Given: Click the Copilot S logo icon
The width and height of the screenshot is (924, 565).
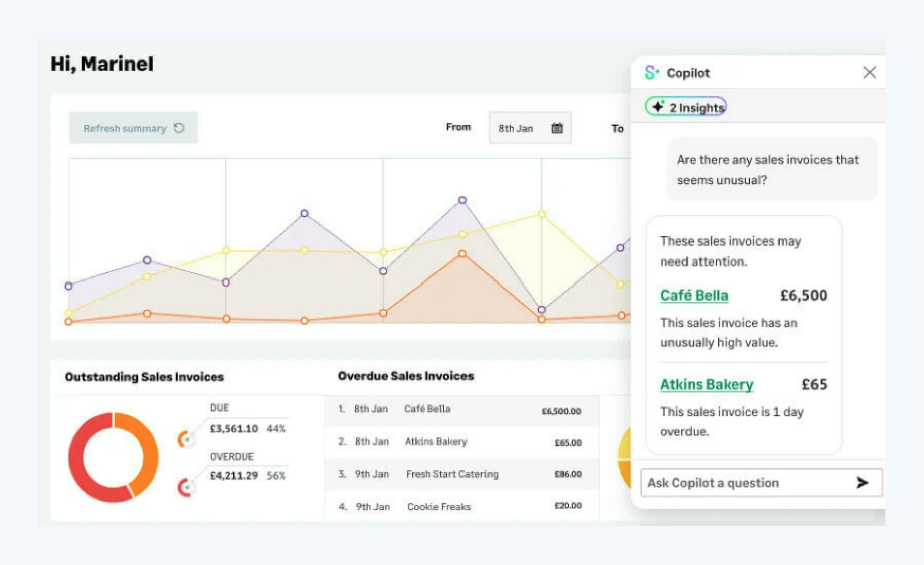Looking at the screenshot, I should click(651, 72).
